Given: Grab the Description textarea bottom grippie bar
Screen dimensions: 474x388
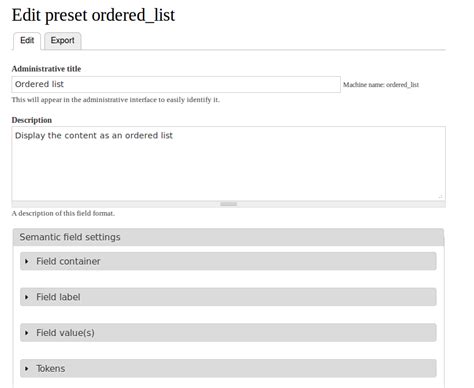Looking at the screenshot, I should 228,204.
